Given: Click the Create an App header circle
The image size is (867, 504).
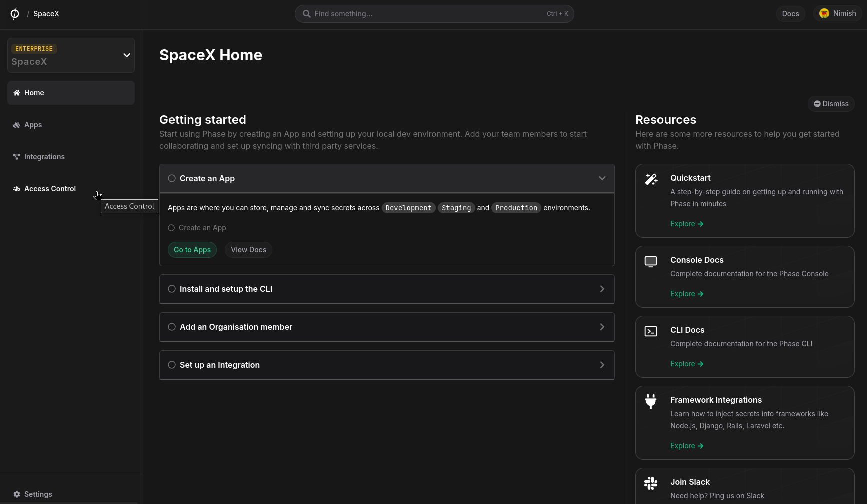Looking at the screenshot, I should (x=172, y=178).
